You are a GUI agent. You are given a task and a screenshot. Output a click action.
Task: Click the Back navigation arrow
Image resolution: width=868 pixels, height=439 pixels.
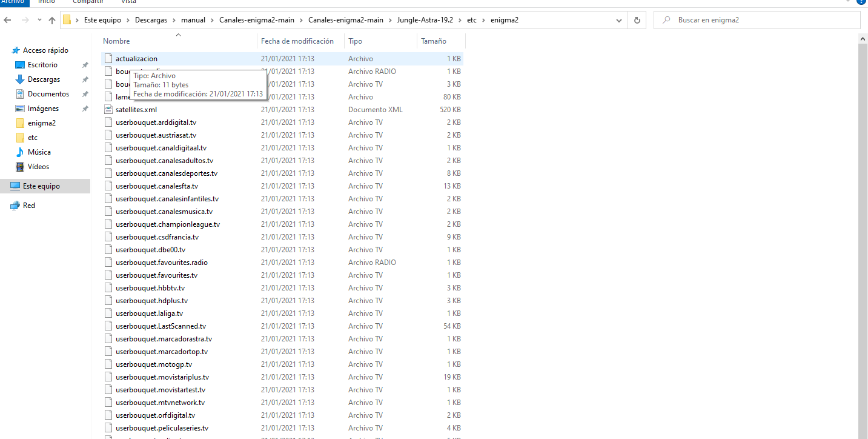[7, 20]
